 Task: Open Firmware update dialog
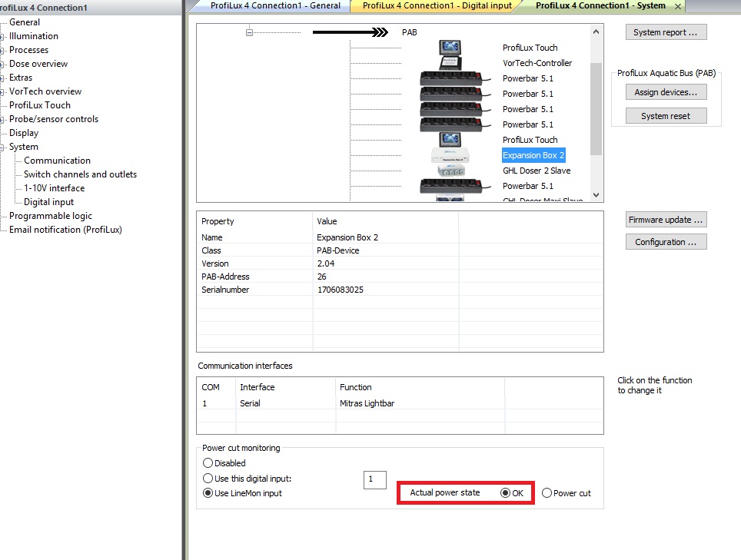click(666, 220)
